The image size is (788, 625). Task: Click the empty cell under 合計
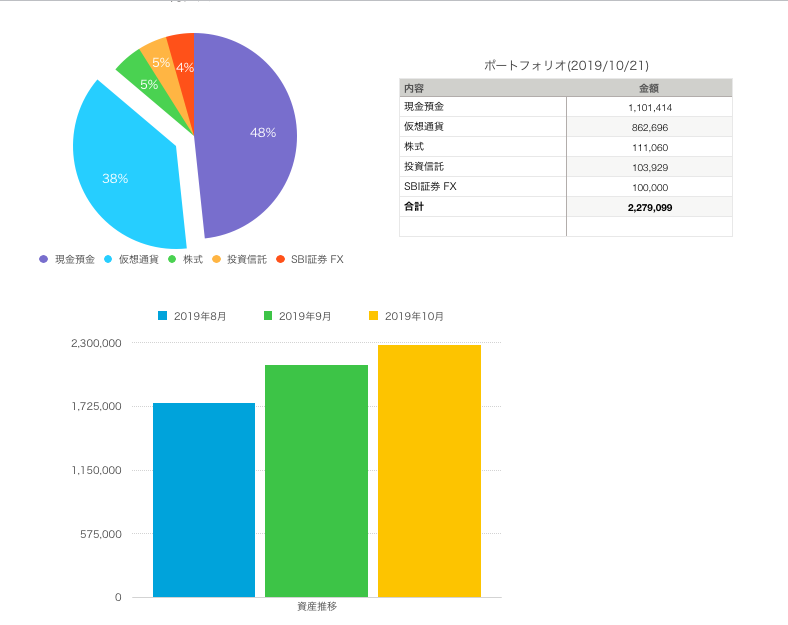pos(483,226)
